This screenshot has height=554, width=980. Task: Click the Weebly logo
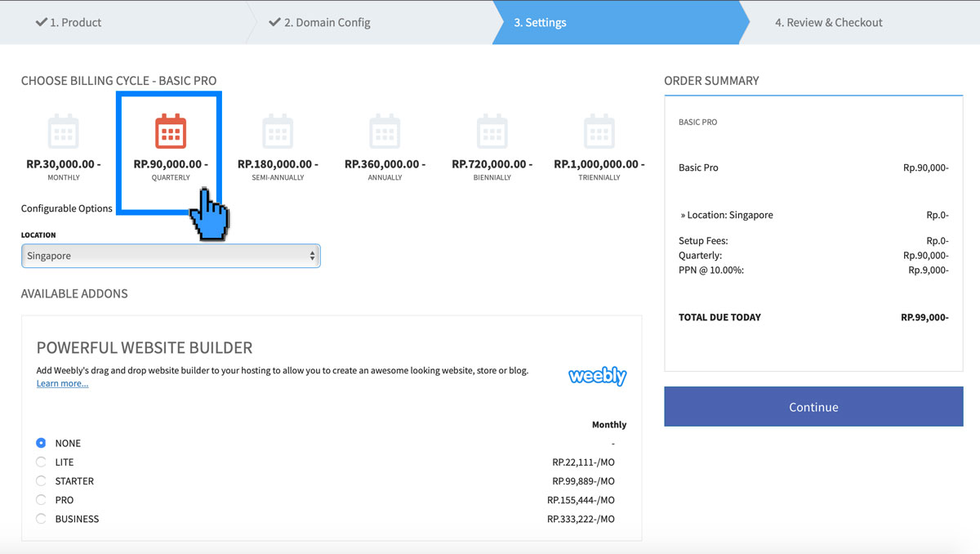[597, 375]
